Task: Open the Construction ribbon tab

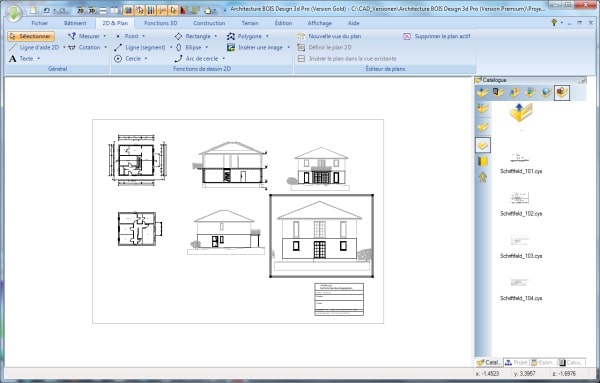Action: point(209,23)
